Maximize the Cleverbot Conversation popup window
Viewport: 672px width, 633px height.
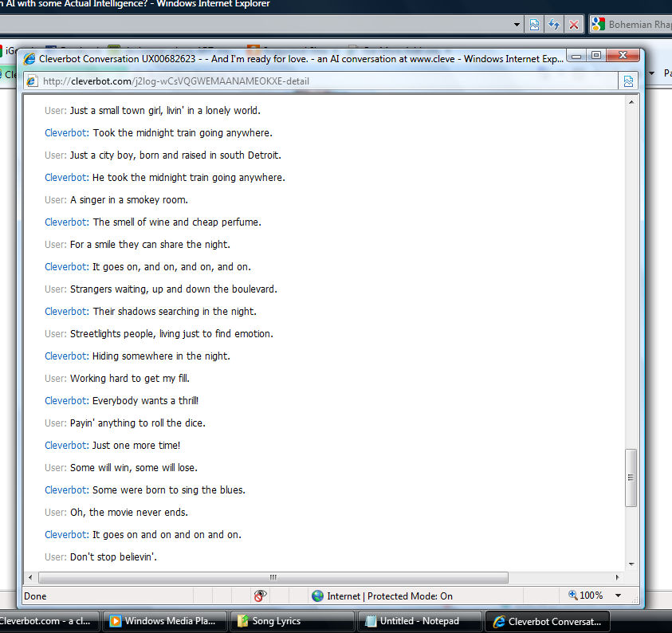click(596, 56)
